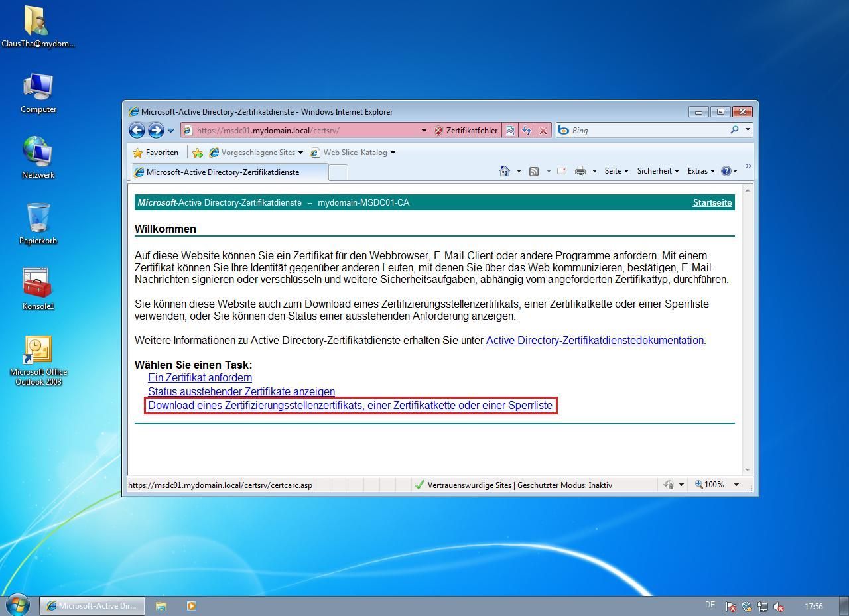Click the status bar privacy lock icon
Image resolution: width=849 pixels, height=616 pixels.
pyautogui.click(x=669, y=485)
